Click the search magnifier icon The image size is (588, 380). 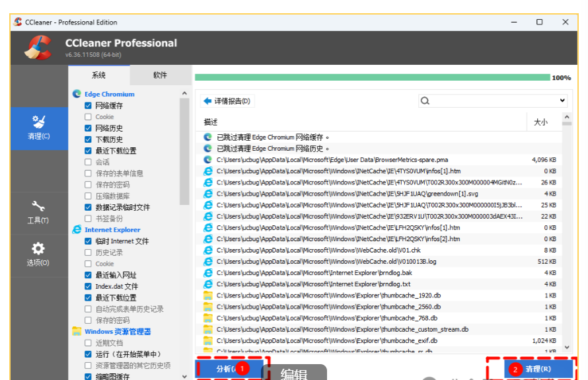(425, 100)
